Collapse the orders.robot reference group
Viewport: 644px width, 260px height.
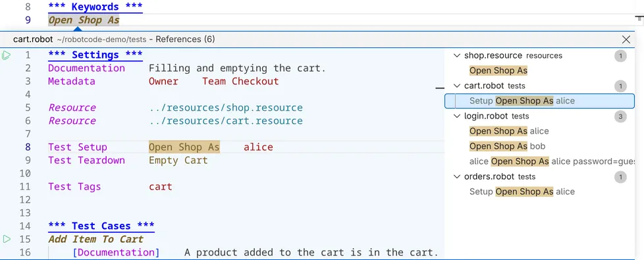(457, 176)
